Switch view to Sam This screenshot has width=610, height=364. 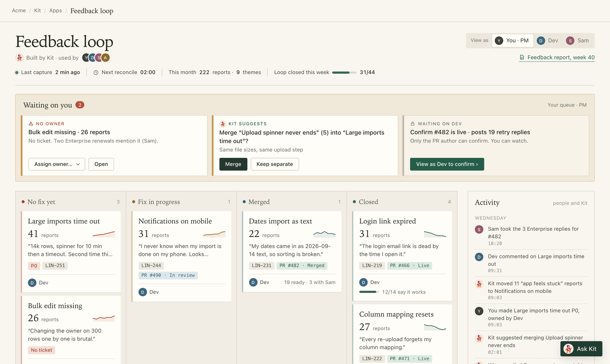point(577,41)
